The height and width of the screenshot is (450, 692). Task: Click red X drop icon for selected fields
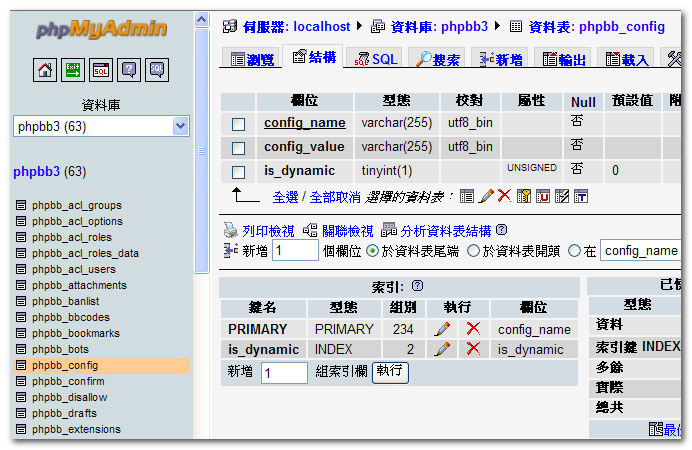tap(504, 195)
